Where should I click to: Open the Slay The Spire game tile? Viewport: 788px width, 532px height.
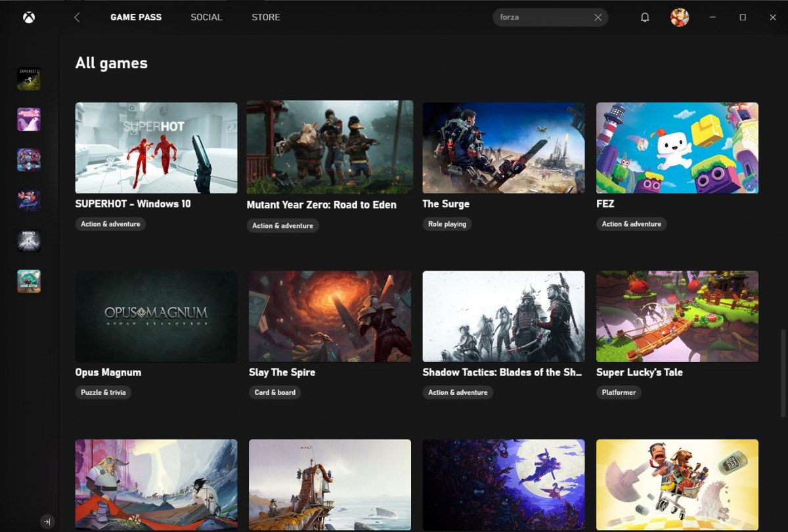330,316
